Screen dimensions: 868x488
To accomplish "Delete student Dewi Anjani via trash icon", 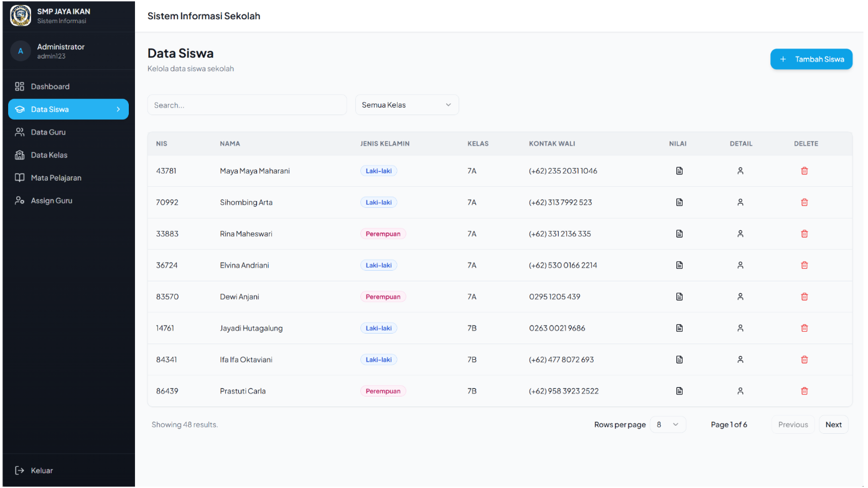I will point(805,297).
